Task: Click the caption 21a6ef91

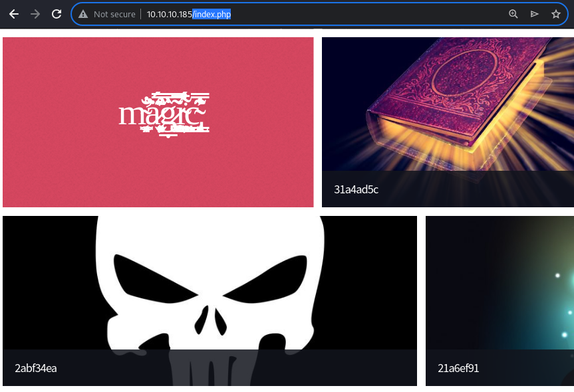Action: click(458, 368)
